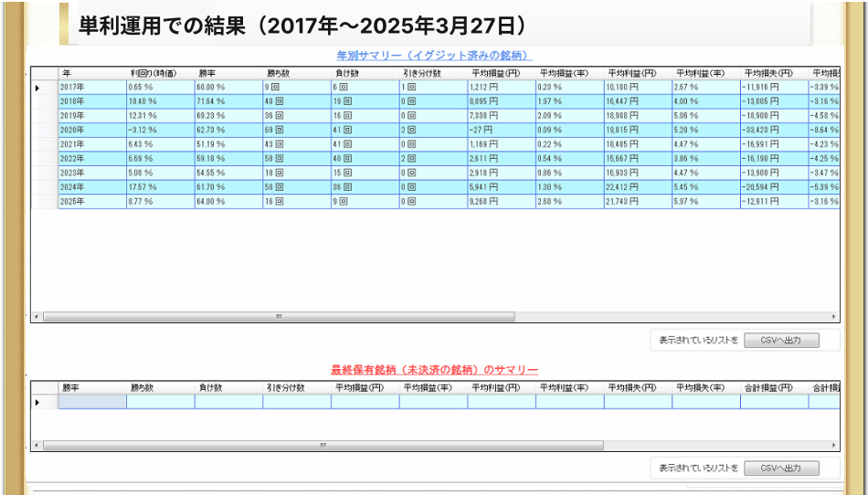This screenshot has height=495, width=868.
Task: Click the row pointer arrow in unsettled holdings table
Action: point(37,402)
